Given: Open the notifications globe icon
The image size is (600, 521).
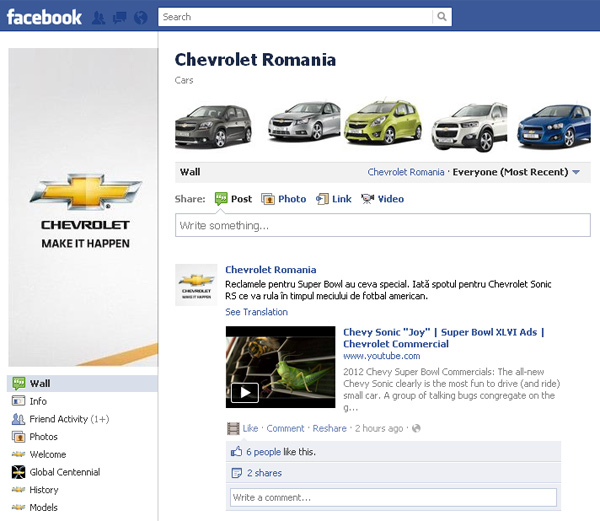Looking at the screenshot, I should click(141, 18).
